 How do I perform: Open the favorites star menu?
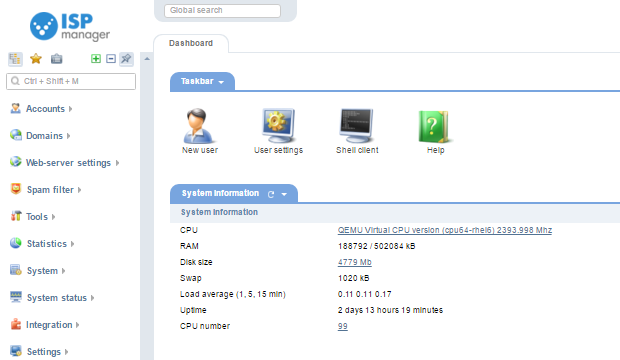click(36, 59)
